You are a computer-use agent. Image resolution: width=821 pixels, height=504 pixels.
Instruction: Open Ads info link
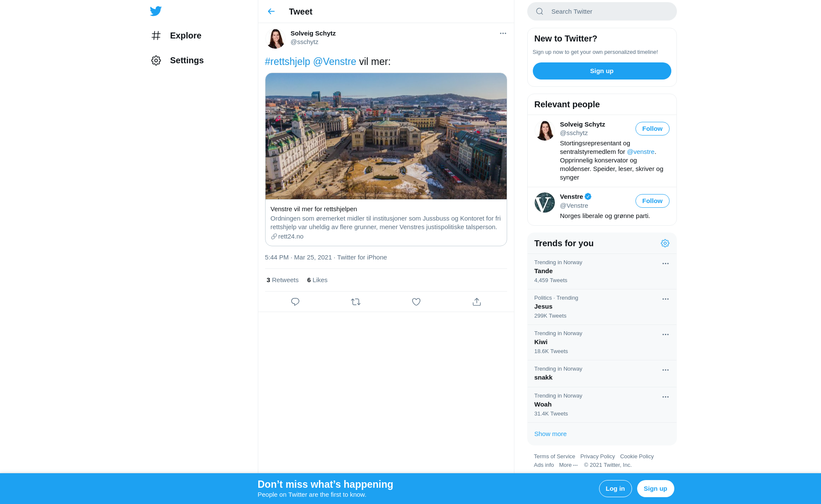pyautogui.click(x=543, y=465)
